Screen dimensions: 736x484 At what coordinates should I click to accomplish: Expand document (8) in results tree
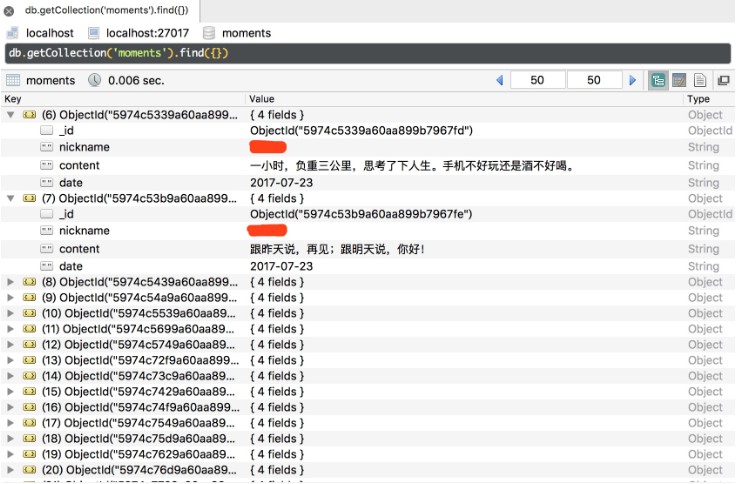[x=11, y=282]
